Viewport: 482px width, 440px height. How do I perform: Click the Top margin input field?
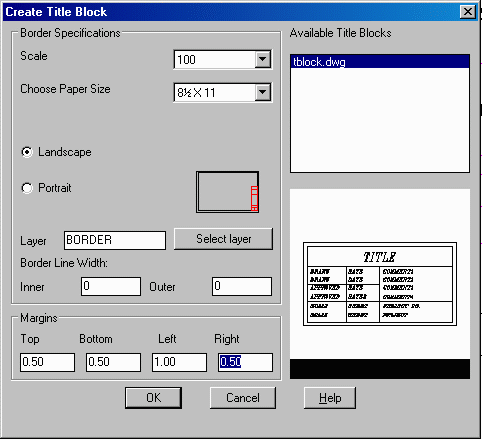[x=47, y=362]
